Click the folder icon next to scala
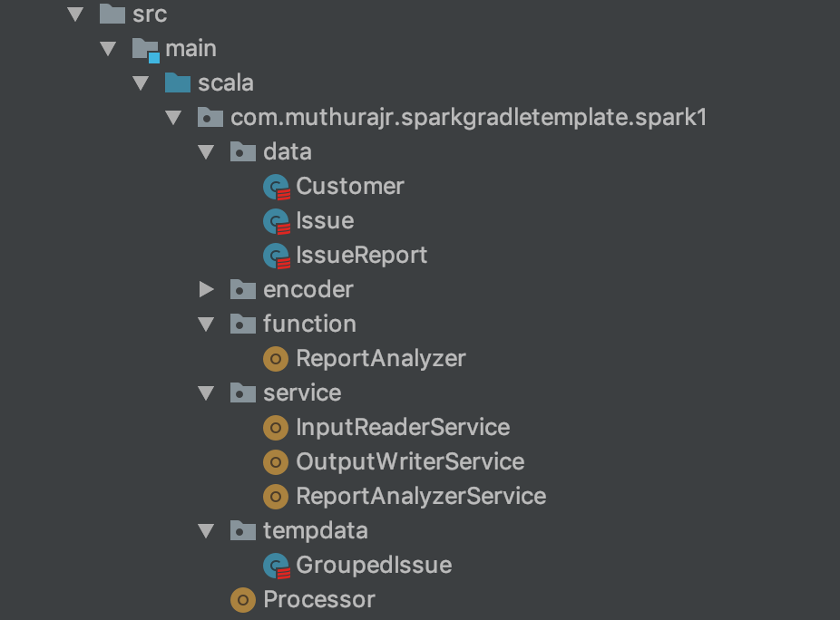This screenshot has width=840, height=620. 177,82
